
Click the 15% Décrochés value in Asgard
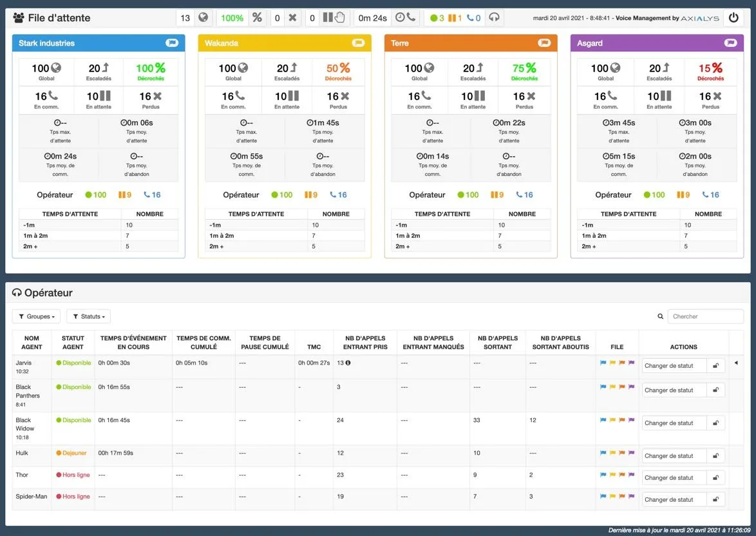point(710,68)
